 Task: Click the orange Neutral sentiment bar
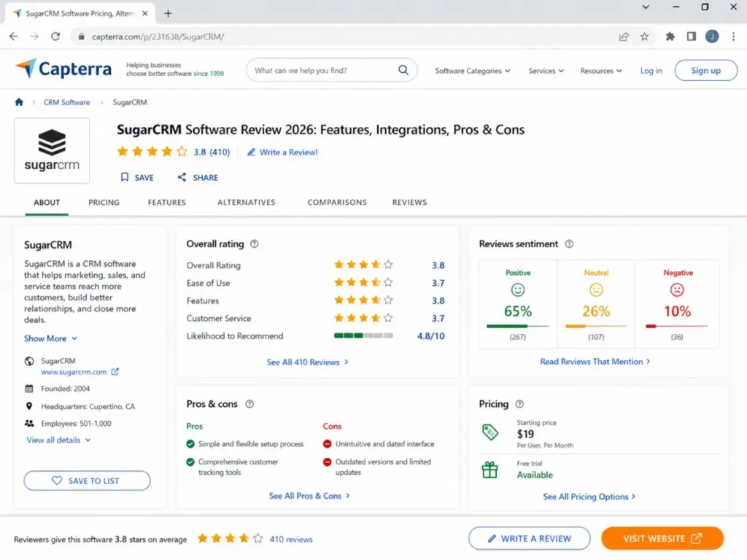[595, 326]
